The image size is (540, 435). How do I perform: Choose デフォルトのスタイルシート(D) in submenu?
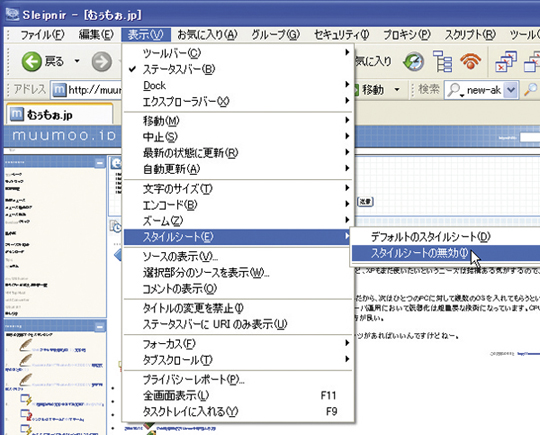[446, 237]
